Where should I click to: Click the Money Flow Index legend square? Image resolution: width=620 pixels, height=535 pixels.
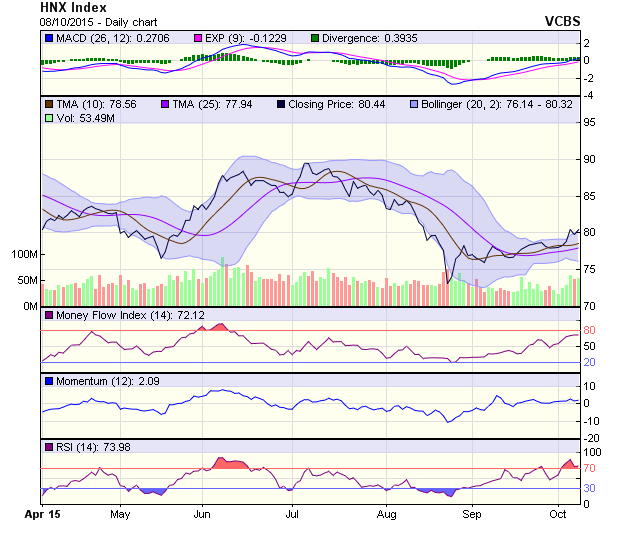click(49, 316)
